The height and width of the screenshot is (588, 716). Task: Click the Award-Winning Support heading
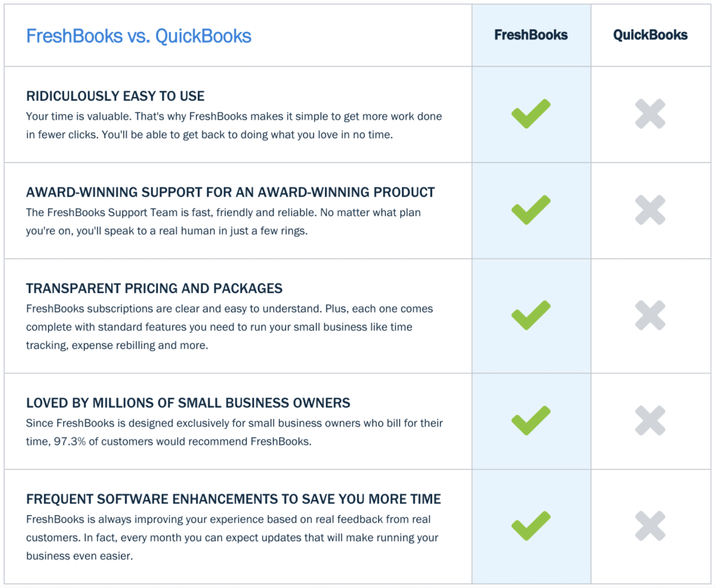[230, 192]
